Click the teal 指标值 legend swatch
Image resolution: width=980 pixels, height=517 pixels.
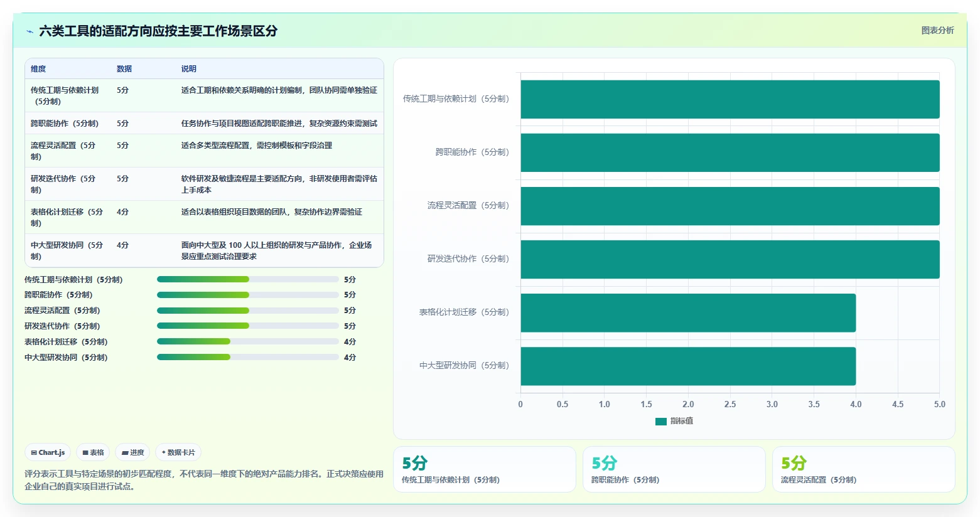(x=660, y=422)
